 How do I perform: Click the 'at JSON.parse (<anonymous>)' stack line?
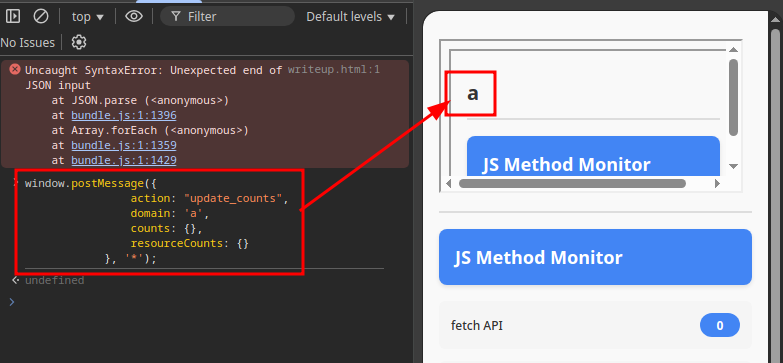140,100
